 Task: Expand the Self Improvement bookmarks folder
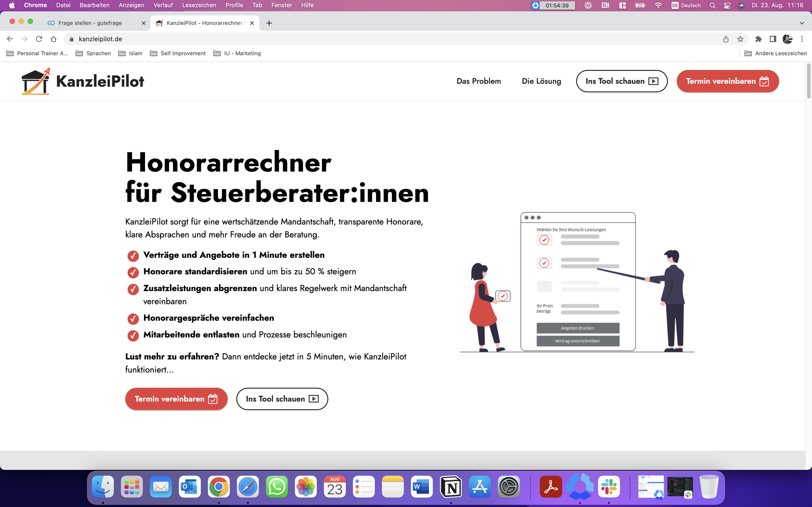point(182,53)
